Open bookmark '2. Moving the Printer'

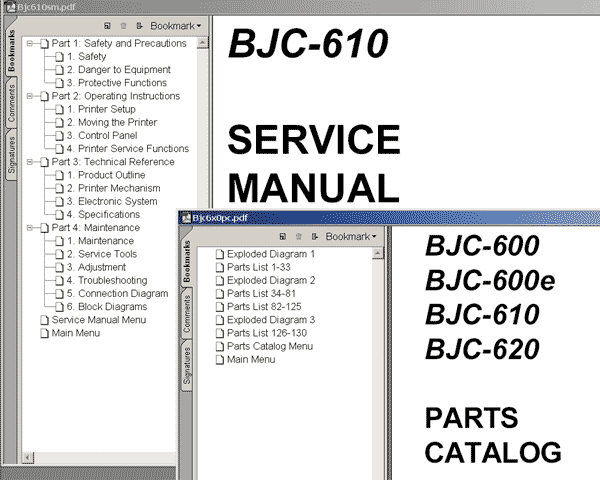[x=112, y=122]
